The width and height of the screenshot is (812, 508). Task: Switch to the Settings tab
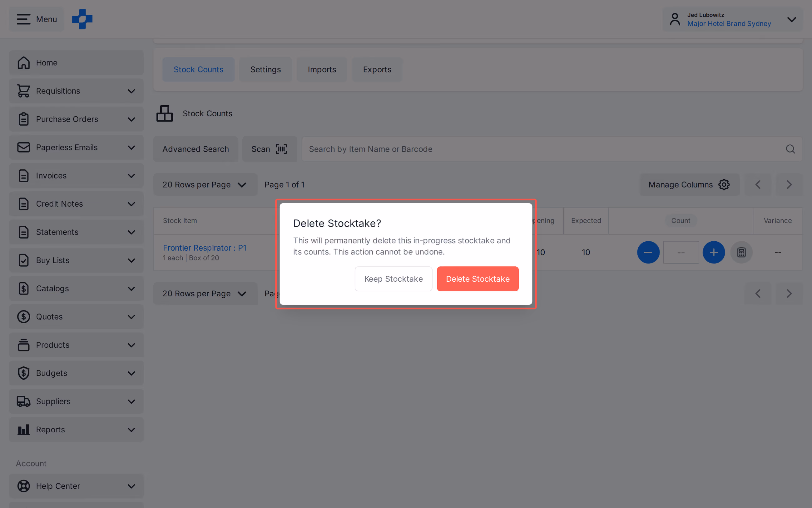pos(265,69)
